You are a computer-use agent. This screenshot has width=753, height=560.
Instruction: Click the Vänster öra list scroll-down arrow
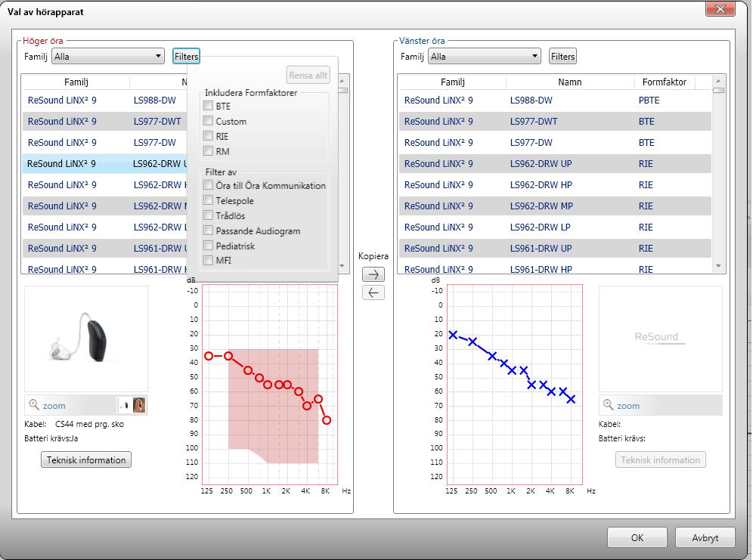pyautogui.click(x=718, y=266)
